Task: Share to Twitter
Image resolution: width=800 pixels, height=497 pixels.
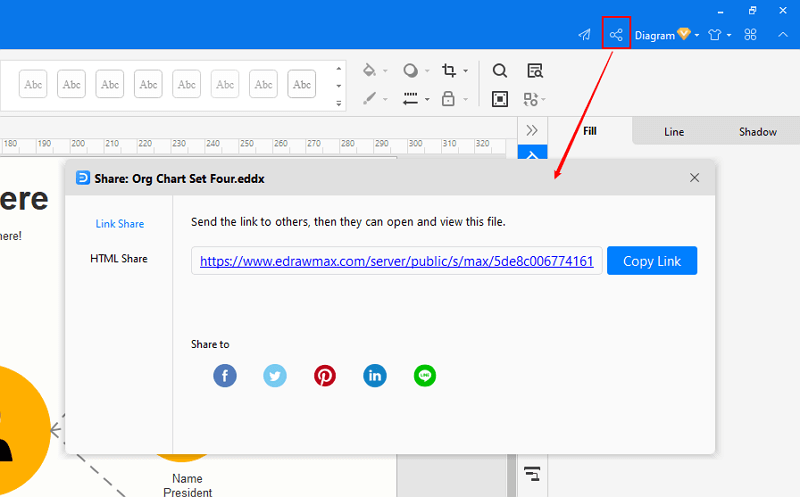Action: click(x=275, y=376)
